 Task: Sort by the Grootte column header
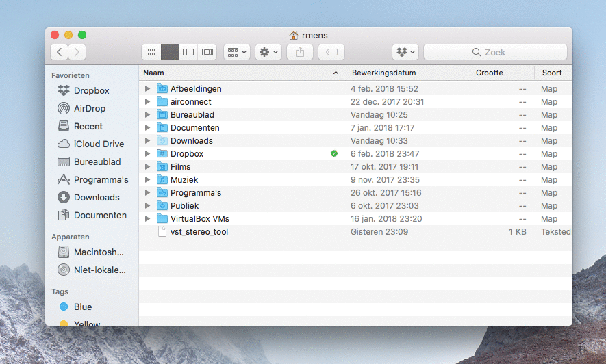[489, 73]
